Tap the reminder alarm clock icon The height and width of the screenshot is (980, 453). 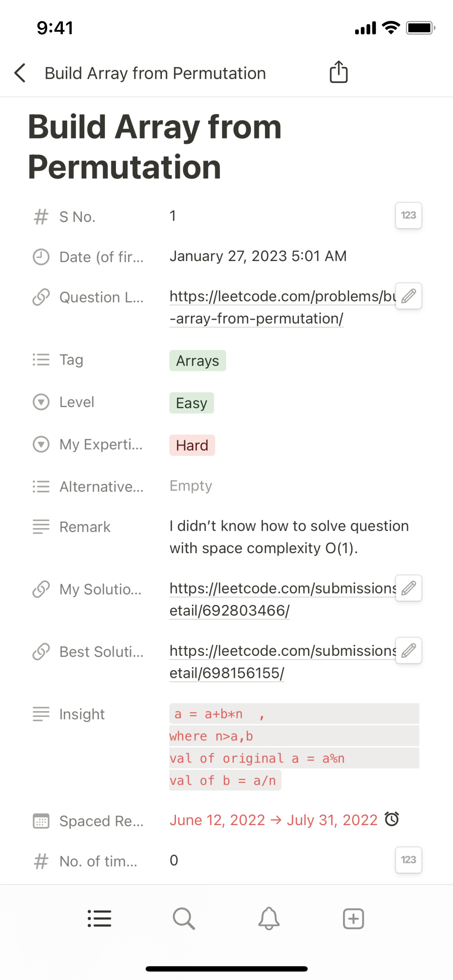tap(391, 819)
